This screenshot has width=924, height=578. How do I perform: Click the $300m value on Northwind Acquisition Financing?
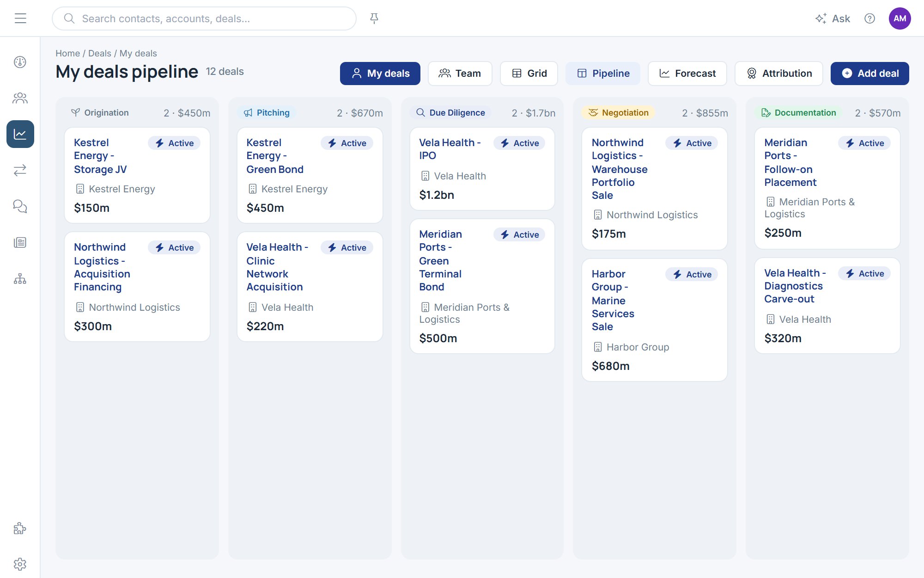[93, 326]
